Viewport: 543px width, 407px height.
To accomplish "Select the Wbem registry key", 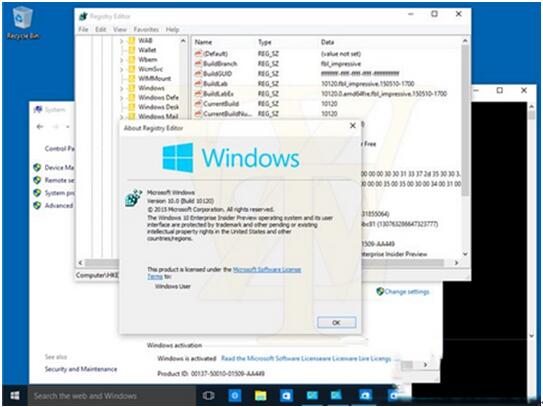I will pyautogui.click(x=148, y=60).
